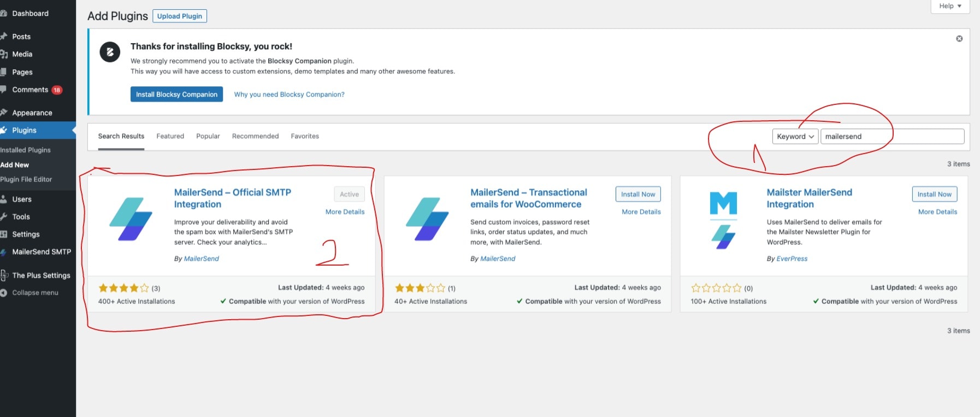
Task: Open MailerSend author link of SMTP Integration
Action: click(202, 259)
